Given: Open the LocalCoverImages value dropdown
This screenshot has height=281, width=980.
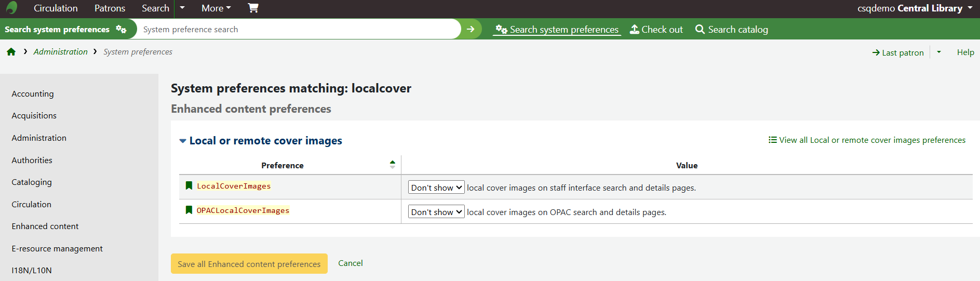Looking at the screenshot, I should click(436, 188).
